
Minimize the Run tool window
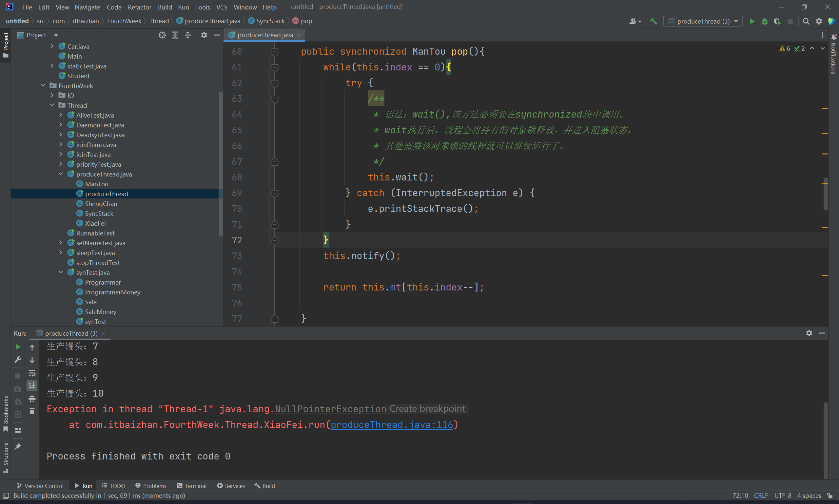822,333
